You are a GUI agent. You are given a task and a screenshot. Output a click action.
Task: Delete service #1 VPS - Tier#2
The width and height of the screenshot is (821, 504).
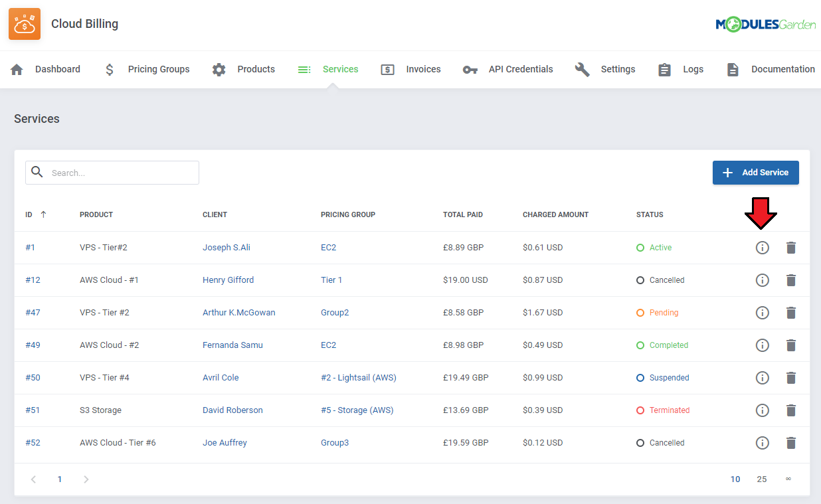pyautogui.click(x=790, y=248)
